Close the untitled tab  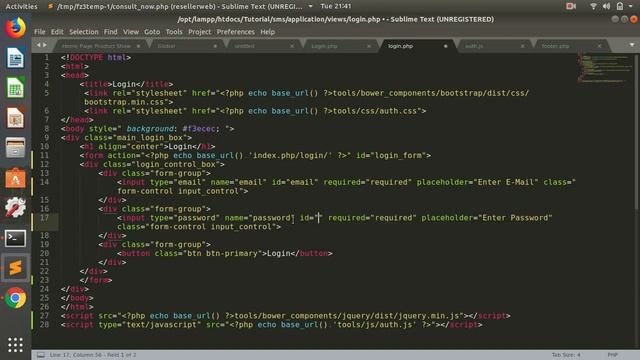[x=292, y=46]
